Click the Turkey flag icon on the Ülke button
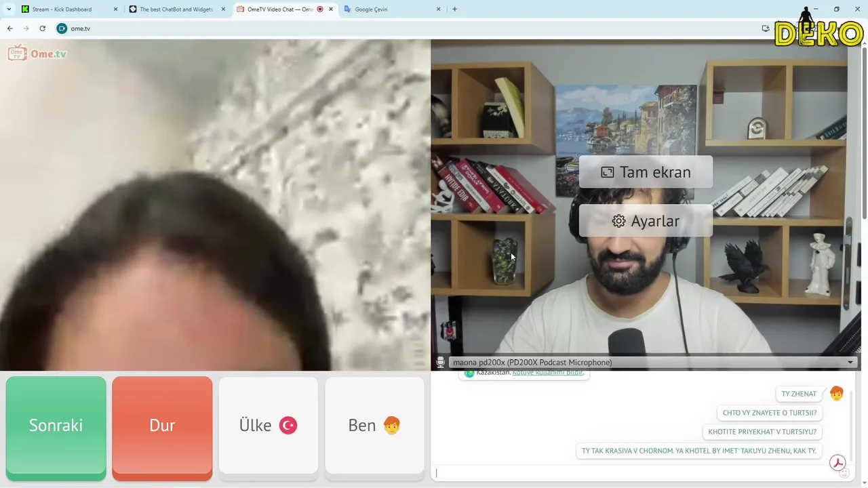The image size is (868, 488). click(x=288, y=426)
